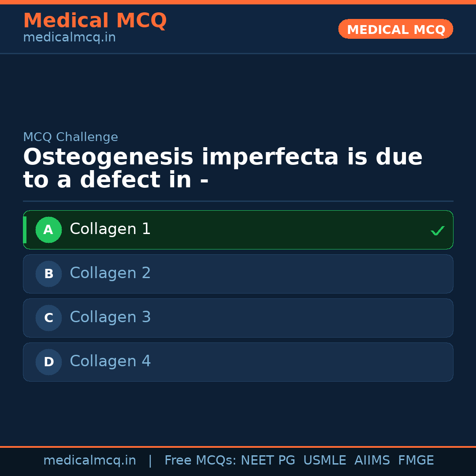Switch to the USMLE section
Image resolution: width=476 pixels, height=476 pixels.
tap(325, 460)
